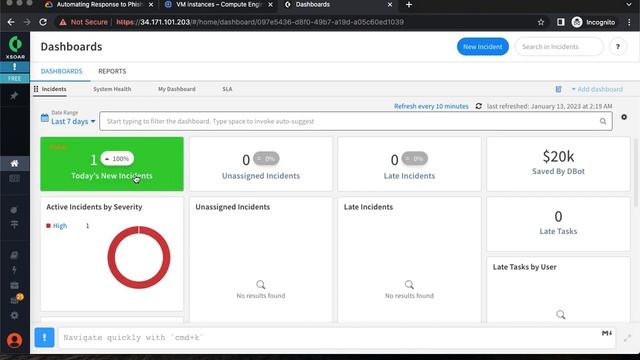The height and width of the screenshot is (360, 640).
Task: Click the pin icon in the sidebar
Action: pyautogui.click(x=14, y=96)
